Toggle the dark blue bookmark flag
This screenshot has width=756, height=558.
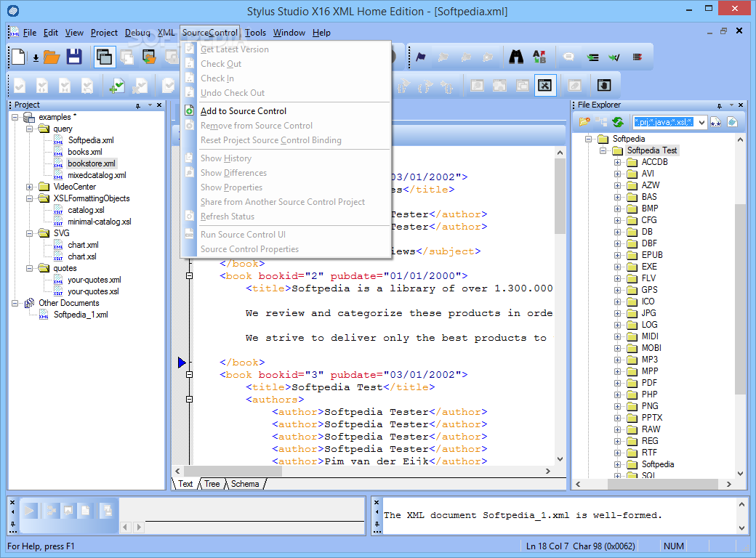pyautogui.click(x=420, y=57)
